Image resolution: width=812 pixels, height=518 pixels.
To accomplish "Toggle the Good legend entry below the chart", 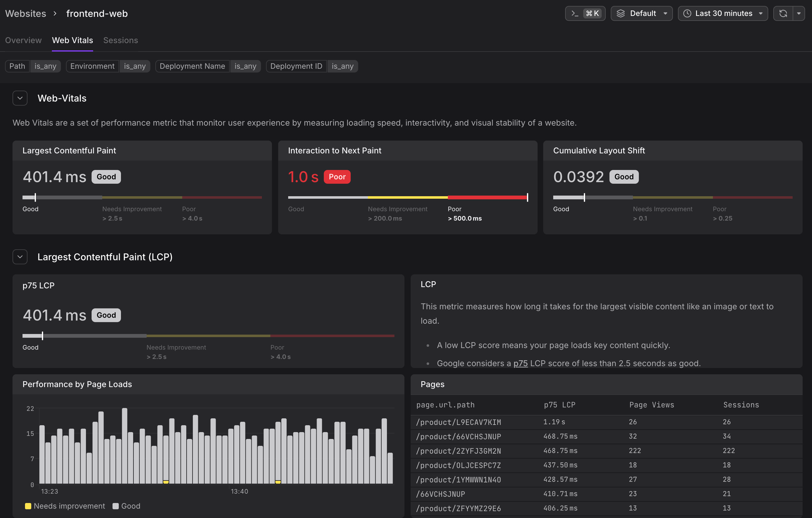I will pos(127,506).
